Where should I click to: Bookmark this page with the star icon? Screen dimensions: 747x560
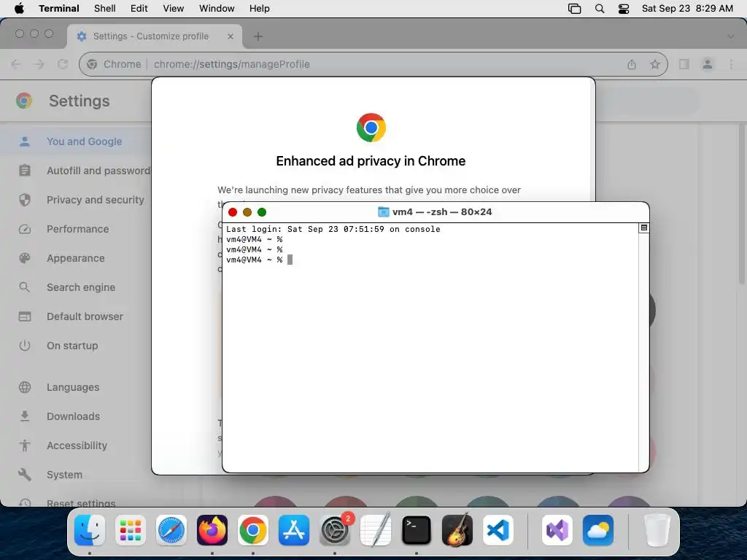655,64
